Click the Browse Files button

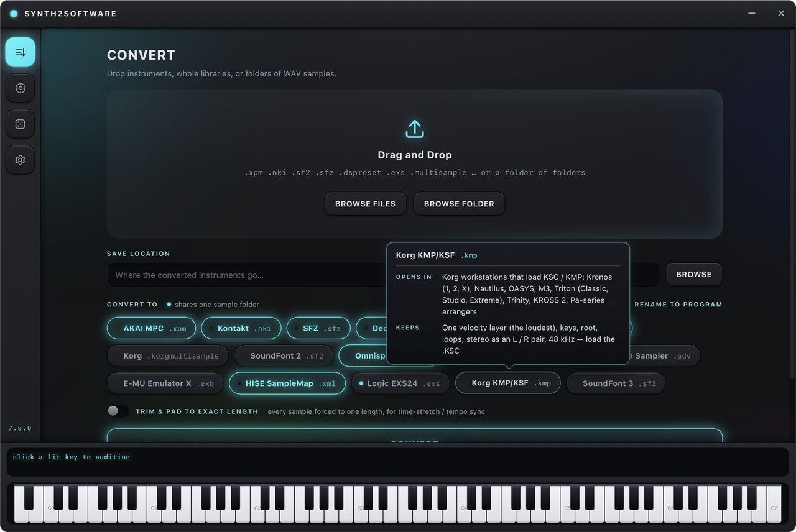coord(365,204)
